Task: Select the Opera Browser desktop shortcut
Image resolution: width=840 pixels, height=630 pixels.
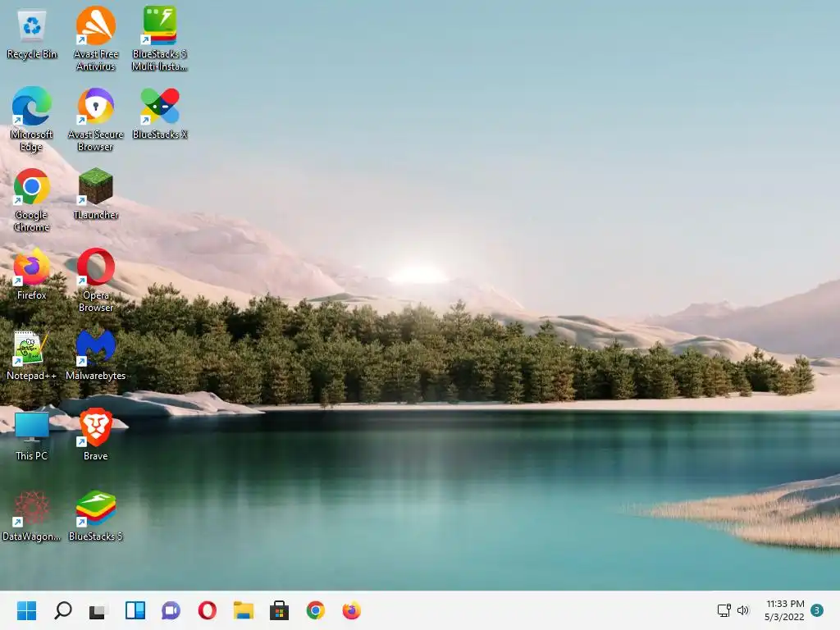Action: (x=95, y=281)
